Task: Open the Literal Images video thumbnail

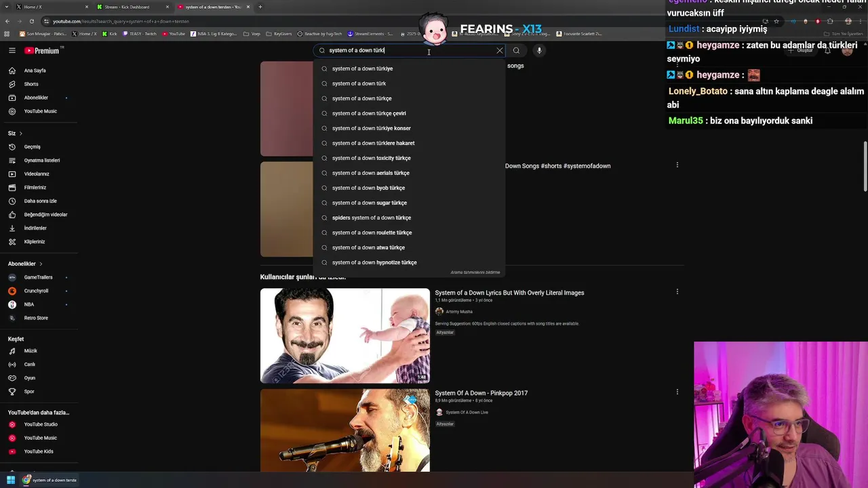Action: click(344, 335)
